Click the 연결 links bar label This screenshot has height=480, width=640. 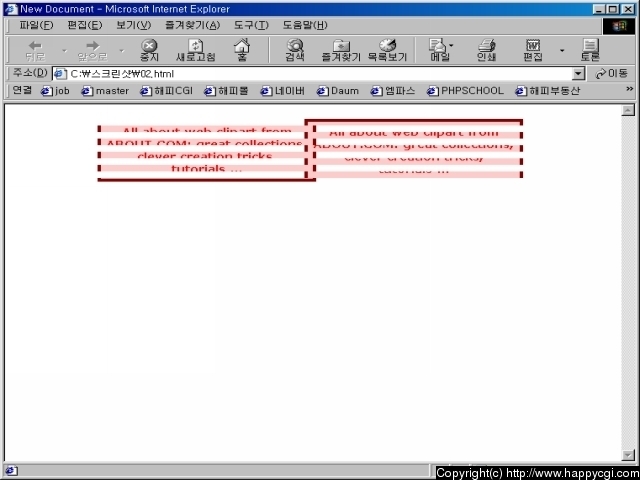click(22, 90)
